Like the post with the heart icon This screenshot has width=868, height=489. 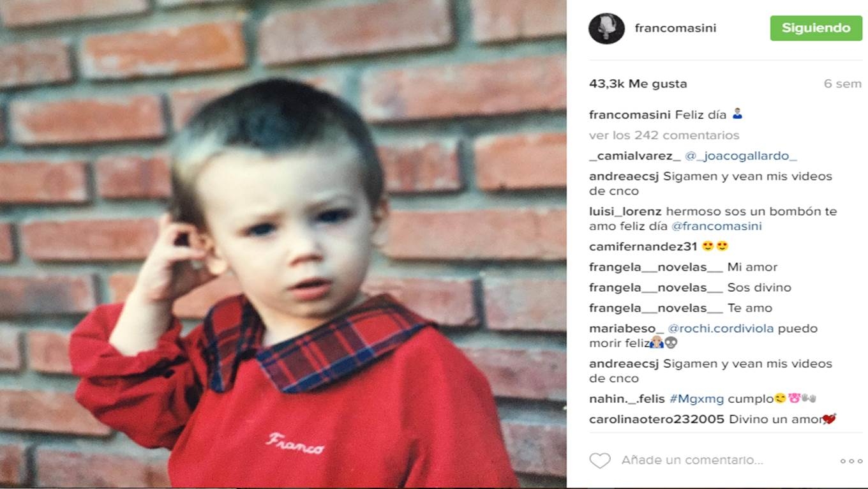[x=599, y=460]
